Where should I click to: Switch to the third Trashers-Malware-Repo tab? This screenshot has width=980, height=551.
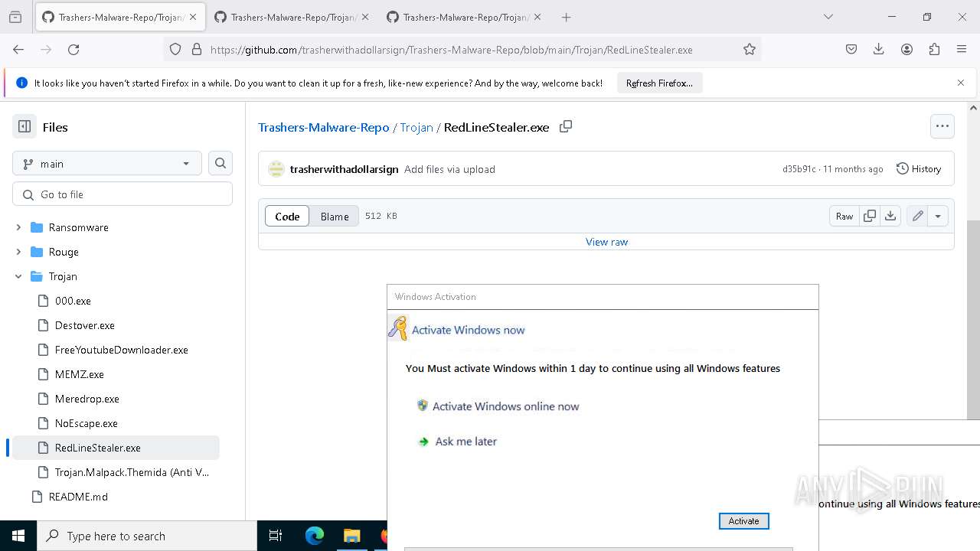[x=464, y=17]
